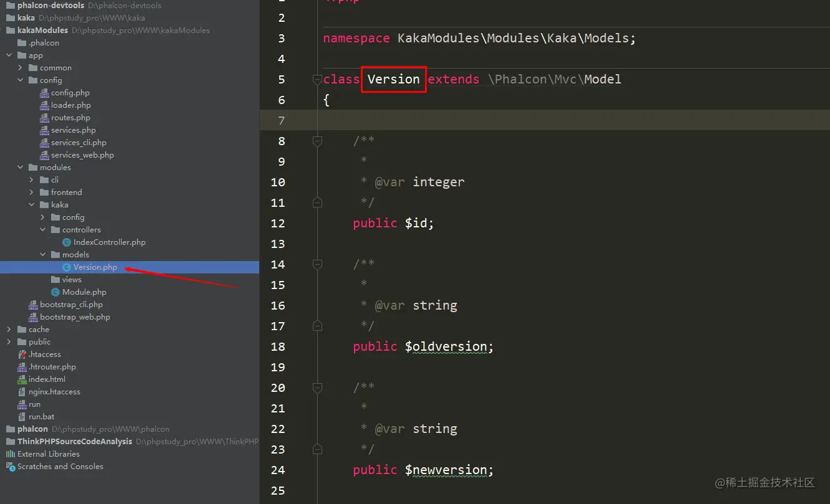830x504 pixels.
Task: Collapse the controllers folder
Action: pos(43,230)
